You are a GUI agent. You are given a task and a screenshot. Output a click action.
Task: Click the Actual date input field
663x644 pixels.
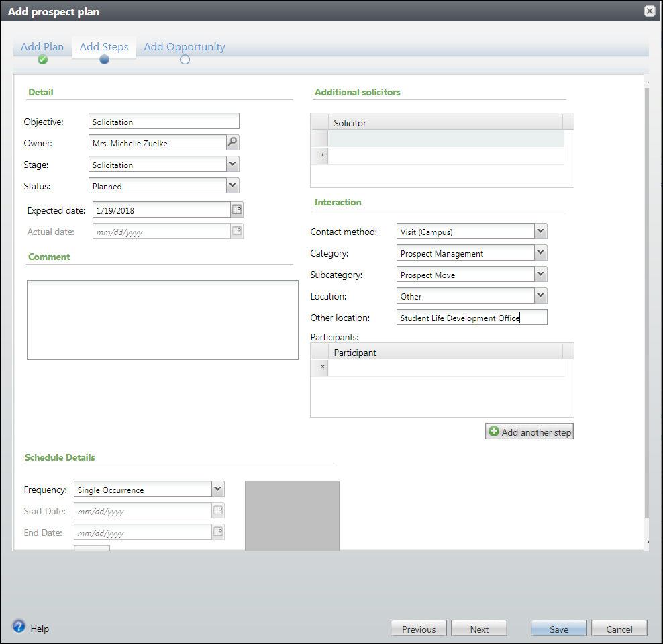(x=162, y=232)
